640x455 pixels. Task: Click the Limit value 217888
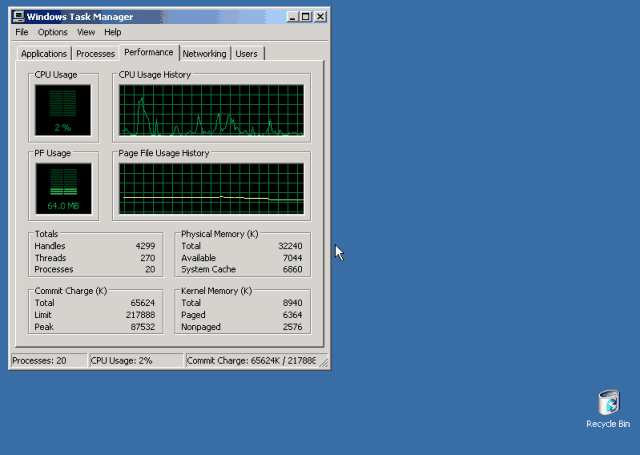click(x=140, y=315)
